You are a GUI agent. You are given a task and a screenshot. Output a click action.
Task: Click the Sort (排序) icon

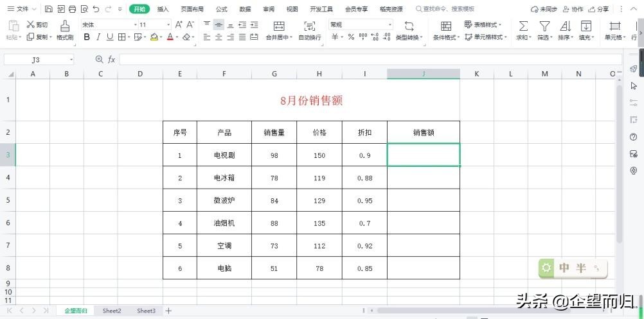tap(566, 26)
